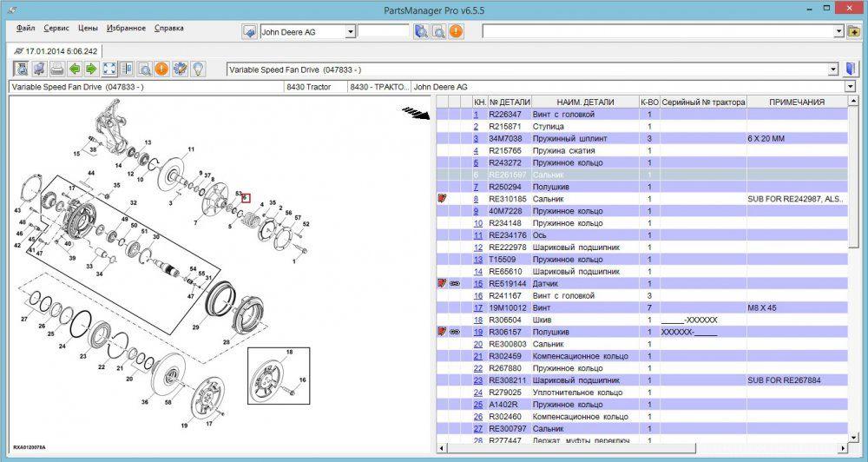Click part number link 23 in the list
The height and width of the screenshot is (462, 868).
point(477,380)
